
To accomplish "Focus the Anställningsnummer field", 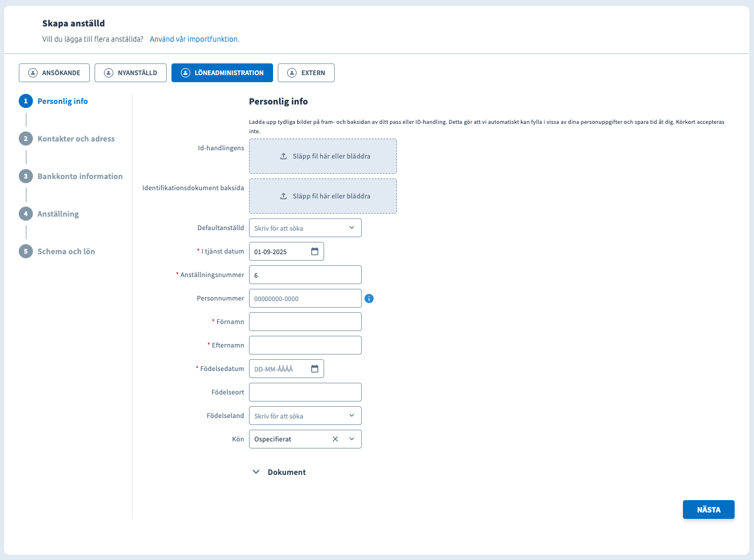I will click(x=305, y=275).
